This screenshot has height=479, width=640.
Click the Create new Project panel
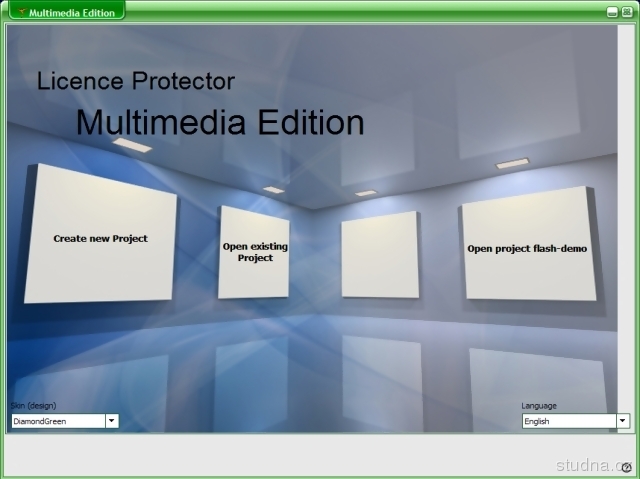click(100, 234)
